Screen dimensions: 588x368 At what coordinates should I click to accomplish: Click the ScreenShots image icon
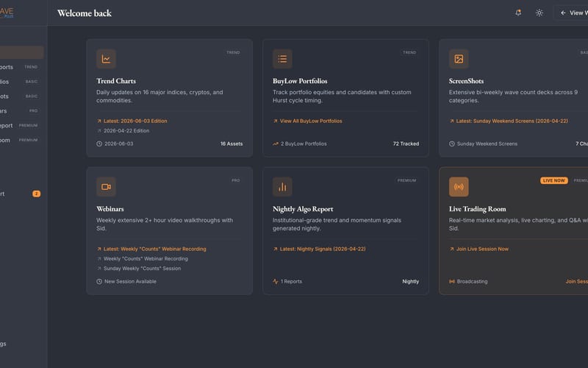pos(459,59)
